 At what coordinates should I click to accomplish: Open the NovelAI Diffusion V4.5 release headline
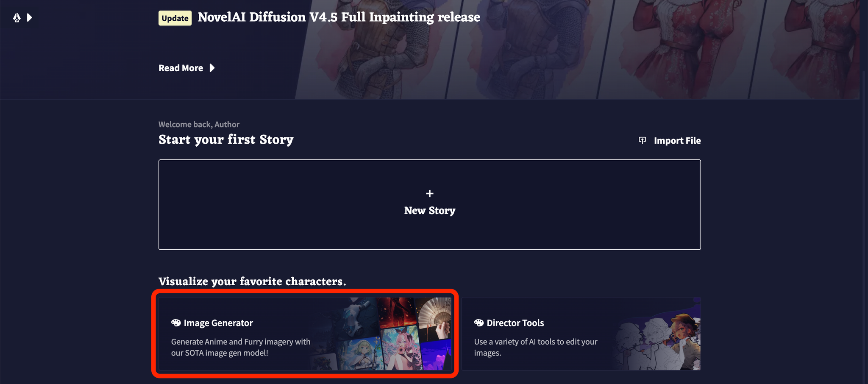(x=339, y=17)
